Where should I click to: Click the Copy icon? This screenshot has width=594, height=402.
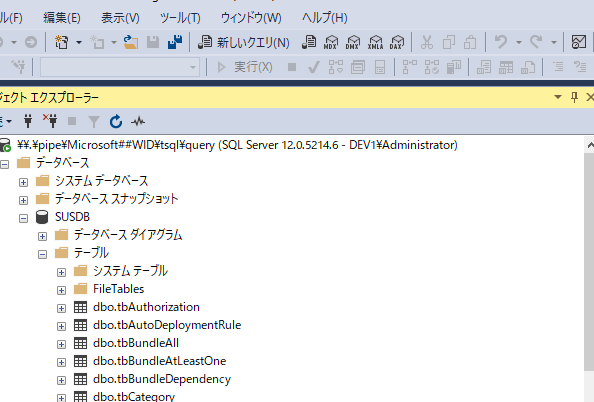tap(449, 42)
